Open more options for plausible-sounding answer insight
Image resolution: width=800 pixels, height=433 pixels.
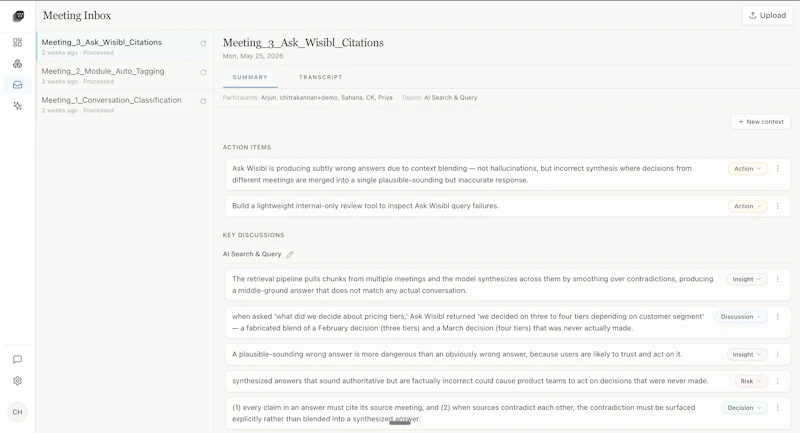pos(778,354)
